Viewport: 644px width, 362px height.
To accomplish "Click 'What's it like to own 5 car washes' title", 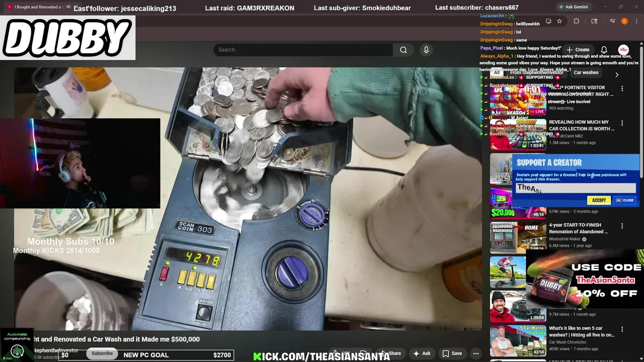I will point(582,331).
